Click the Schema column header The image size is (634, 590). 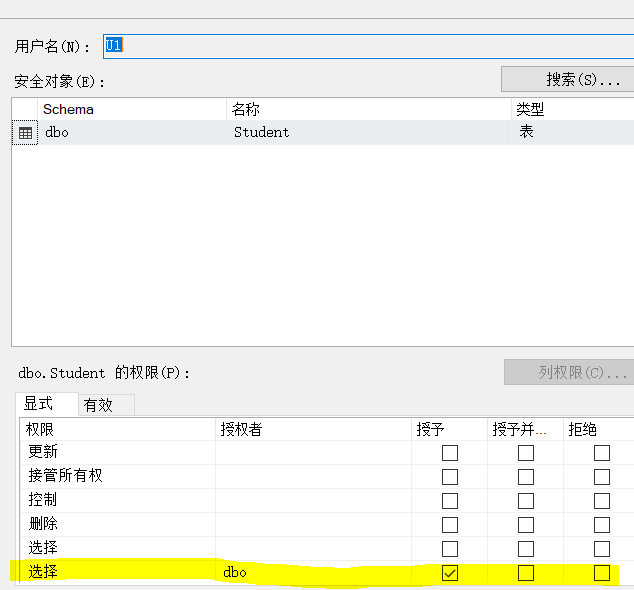[x=132, y=109]
